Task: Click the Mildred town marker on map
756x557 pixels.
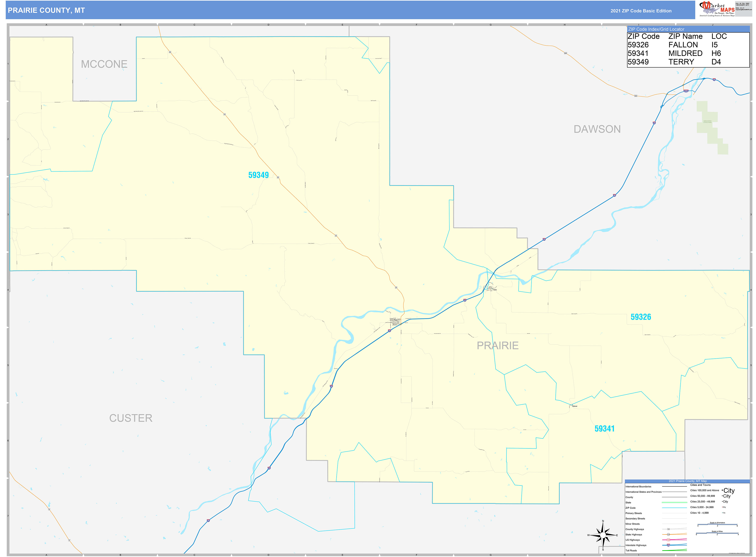Action: point(574,406)
